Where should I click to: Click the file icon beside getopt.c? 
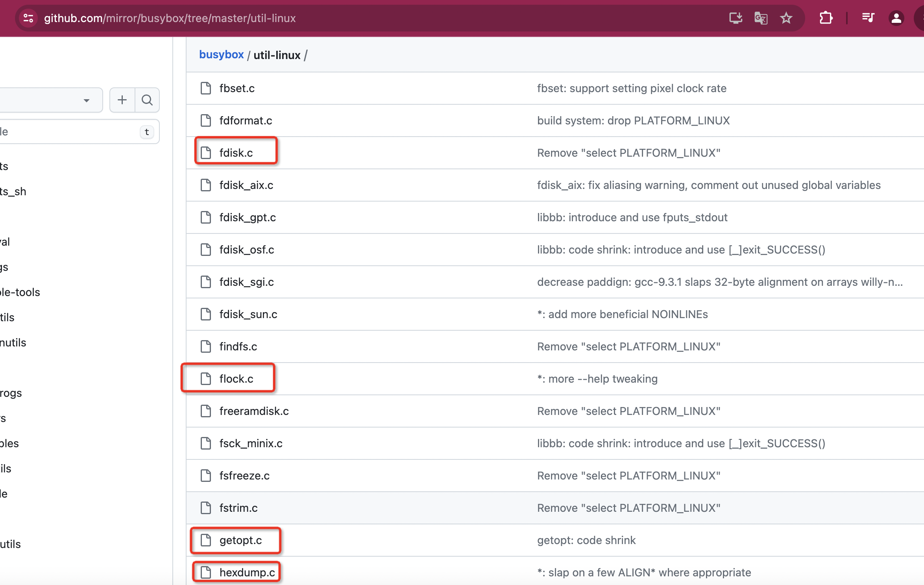tap(206, 540)
